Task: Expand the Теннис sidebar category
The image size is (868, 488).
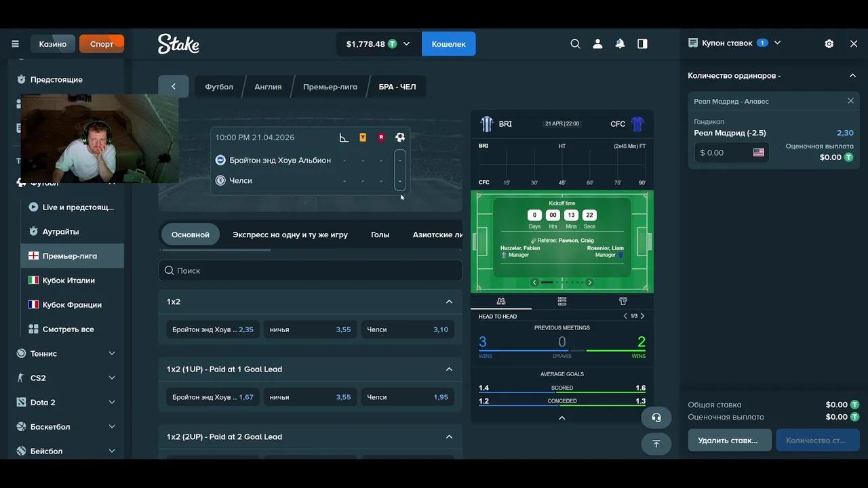Action: coord(112,354)
